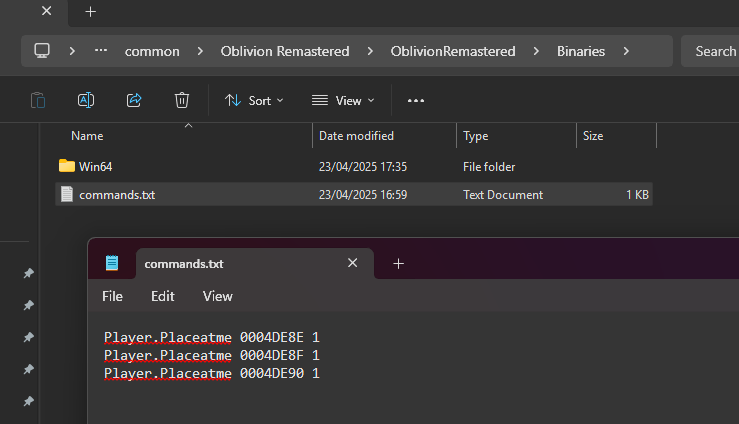Click the Rename icon in Explorer toolbar
This screenshot has height=424, width=739.
pos(86,100)
